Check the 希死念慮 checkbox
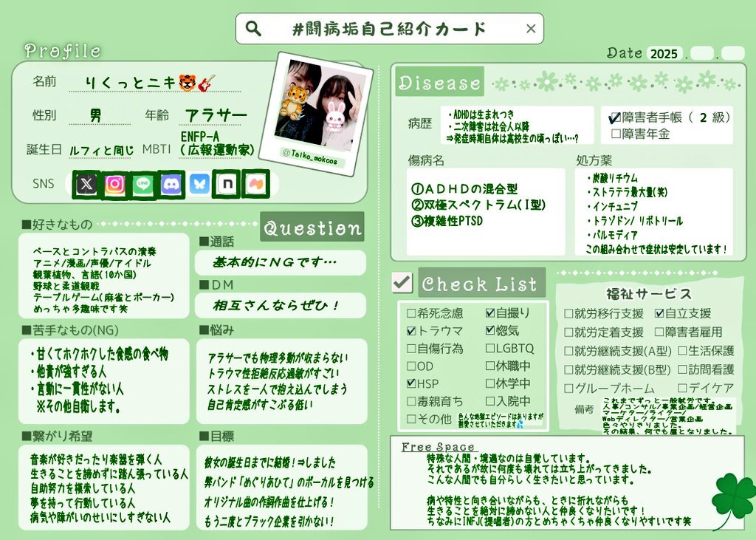This screenshot has width=756, height=540. [411, 313]
